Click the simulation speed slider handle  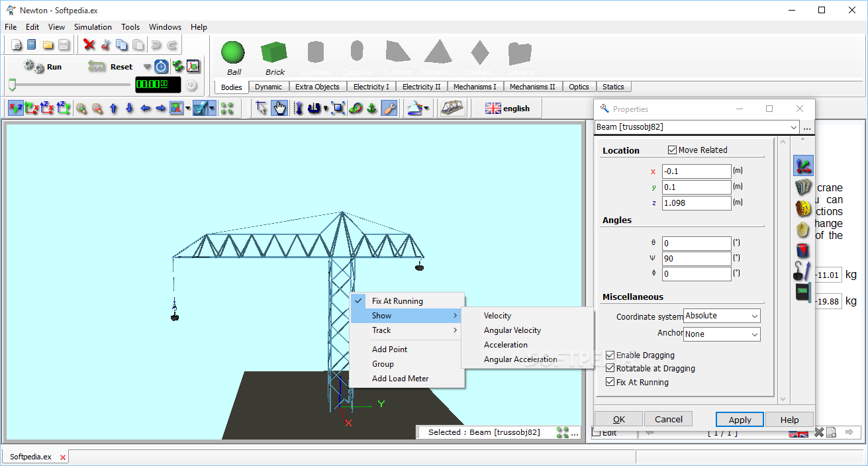click(x=12, y=85)
